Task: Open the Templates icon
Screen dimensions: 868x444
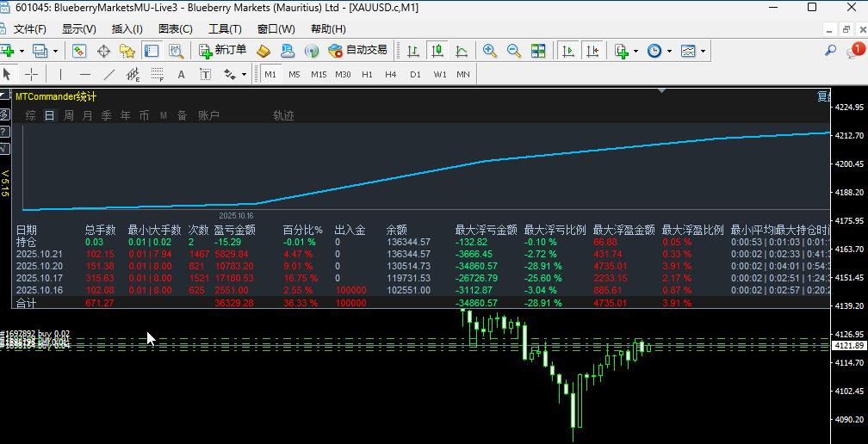Action: click(688, 51)
